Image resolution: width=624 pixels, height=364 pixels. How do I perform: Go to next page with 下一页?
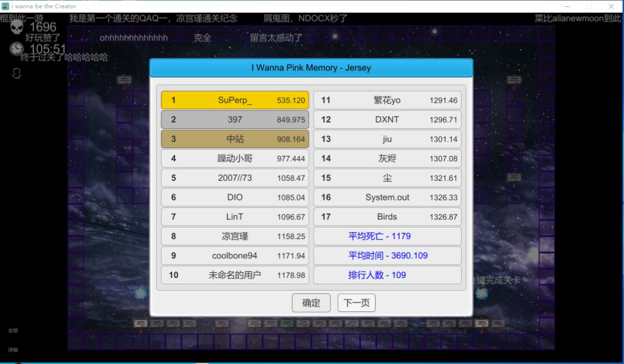click(x=356, y=303)
